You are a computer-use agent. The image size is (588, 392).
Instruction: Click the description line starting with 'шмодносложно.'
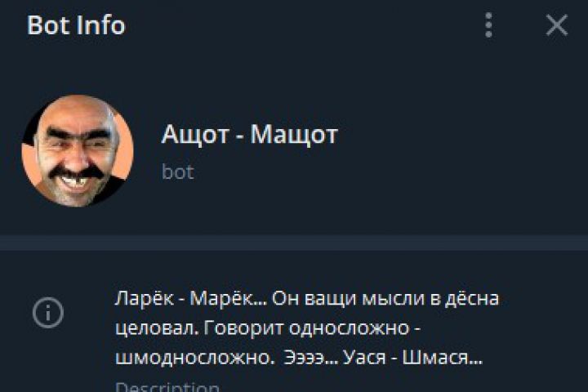299,358
